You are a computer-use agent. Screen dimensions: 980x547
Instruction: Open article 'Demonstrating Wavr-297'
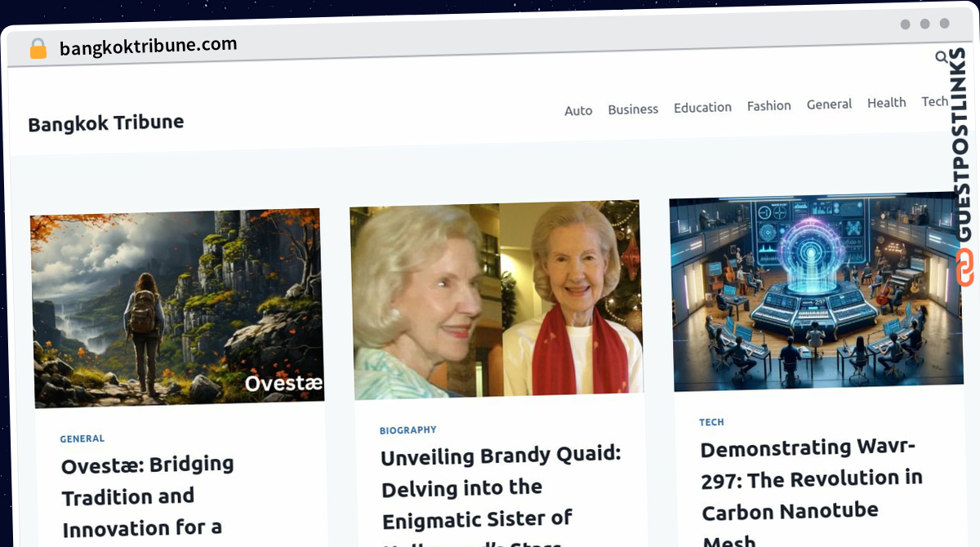coord(812,492)
